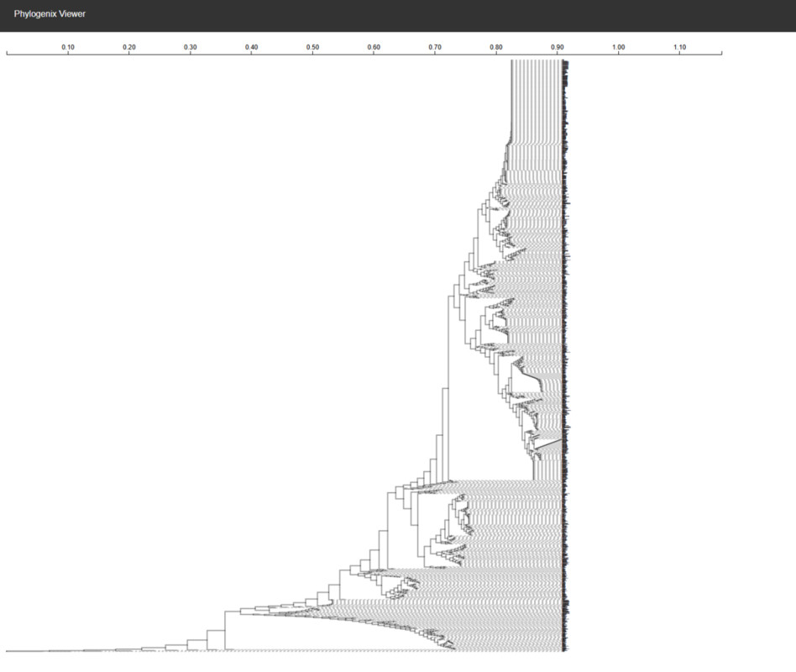Click the 0.40 scale label

[251, 47]
